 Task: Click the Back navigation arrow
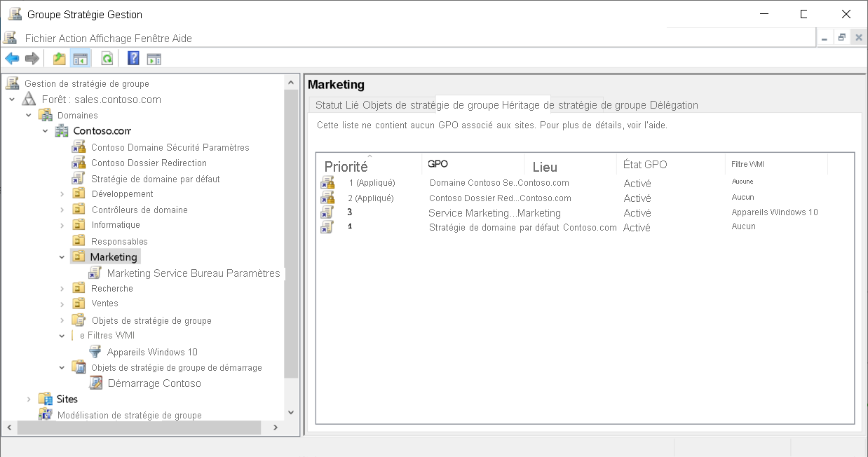click(11, 58)
